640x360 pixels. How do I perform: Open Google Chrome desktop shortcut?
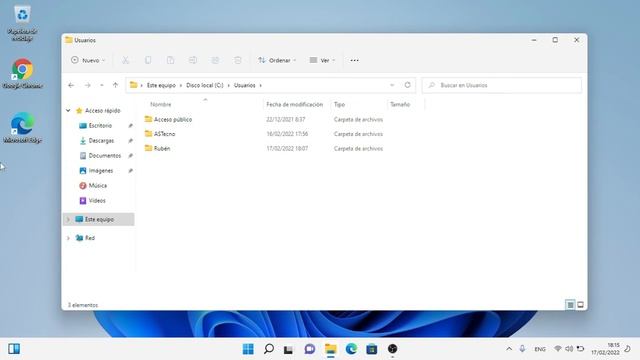(22, 74)
